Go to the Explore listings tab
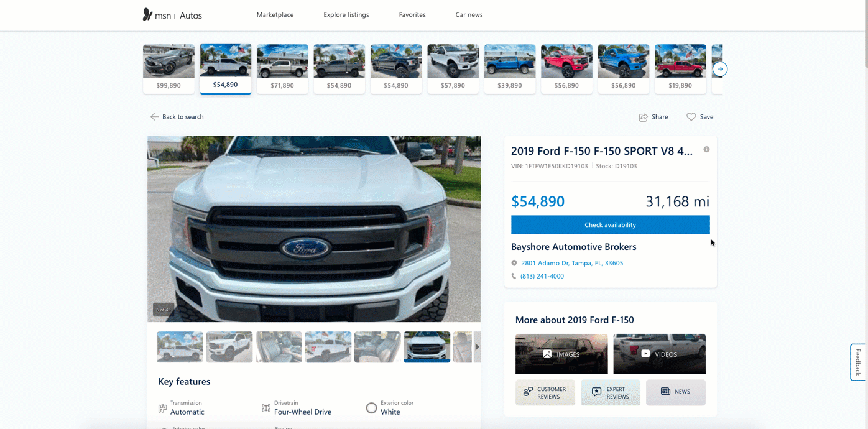The image size is (868, 429). [346, 14]
